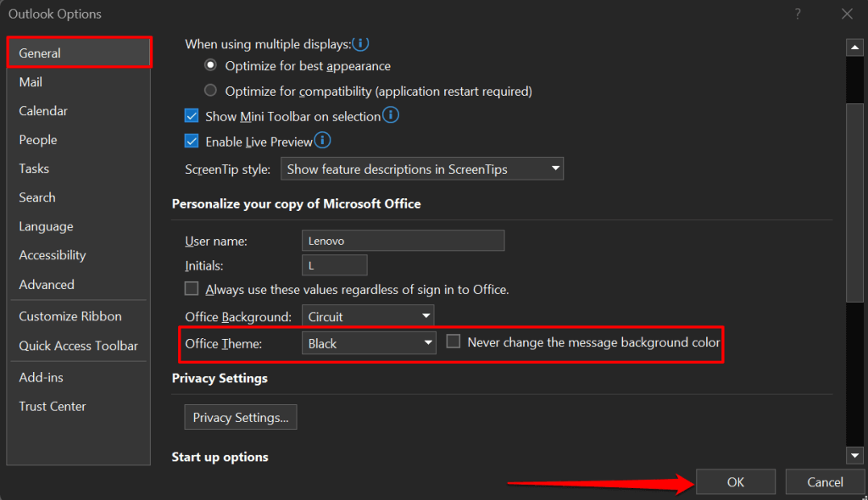Click the help question mark icon

798,14
